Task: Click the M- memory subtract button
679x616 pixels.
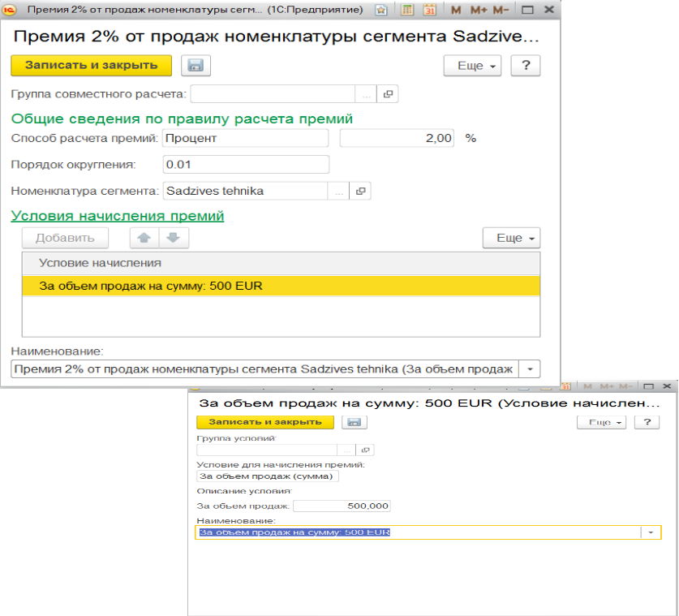Action: pos(501,11)
